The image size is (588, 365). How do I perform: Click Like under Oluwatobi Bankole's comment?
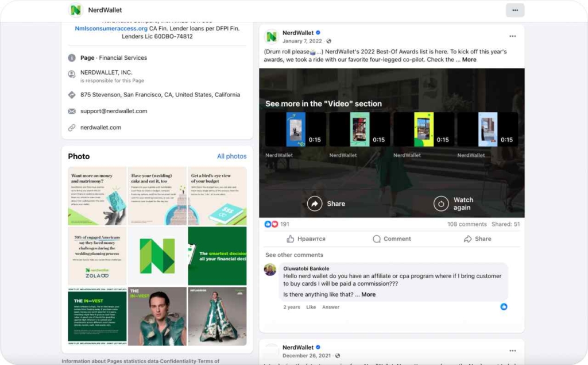tap(311, 307)
